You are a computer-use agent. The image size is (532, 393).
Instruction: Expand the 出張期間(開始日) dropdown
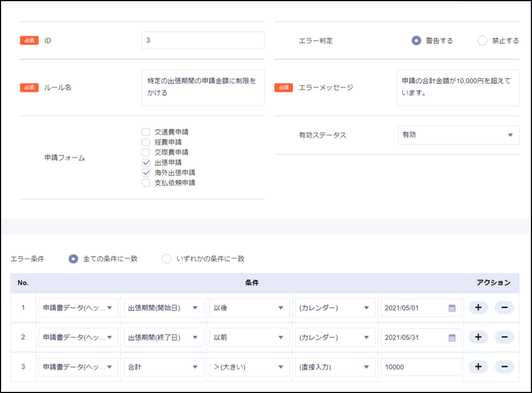click(x=164, y=308)
